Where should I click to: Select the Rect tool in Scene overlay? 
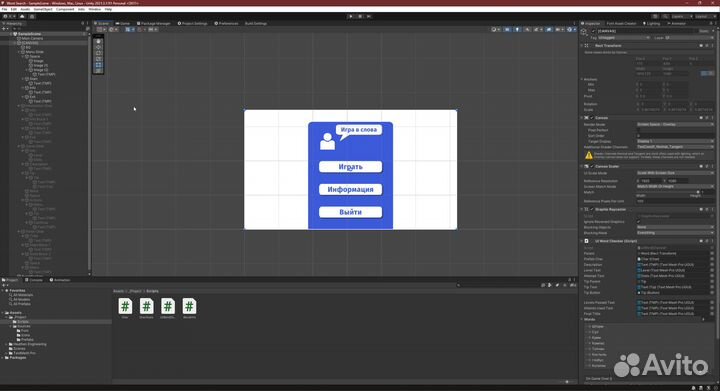coord(98,65)
